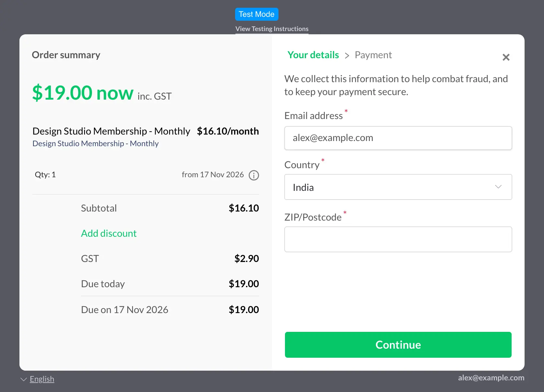Click the info icon beside from 17 Nov 2026
The width and height of the screenshot is (544, 392).
[254, 175]
